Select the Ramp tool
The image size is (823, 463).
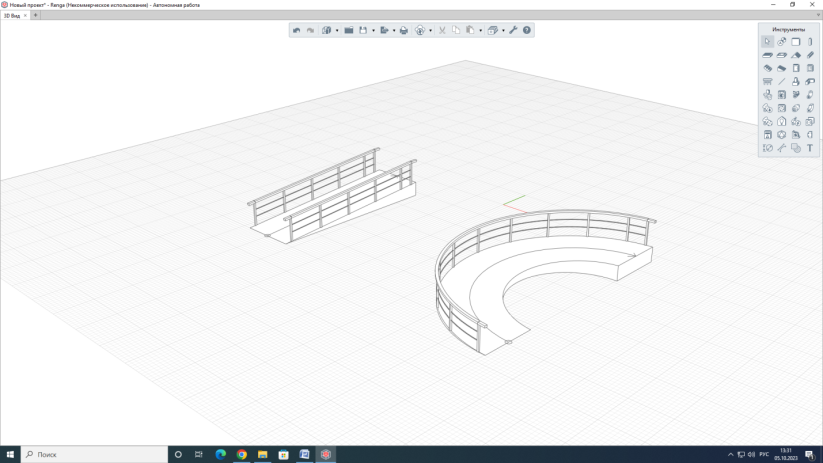coord(782,68)
